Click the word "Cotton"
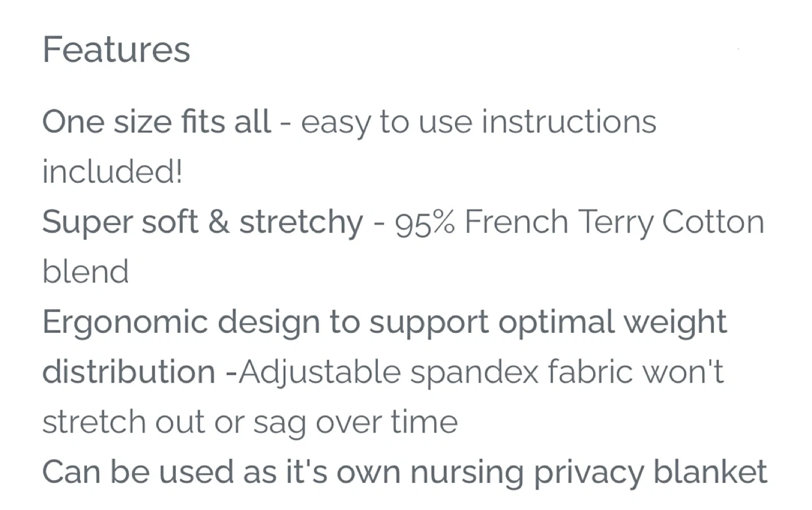Viewport: 812px width, 510px height. coord(713,222)
